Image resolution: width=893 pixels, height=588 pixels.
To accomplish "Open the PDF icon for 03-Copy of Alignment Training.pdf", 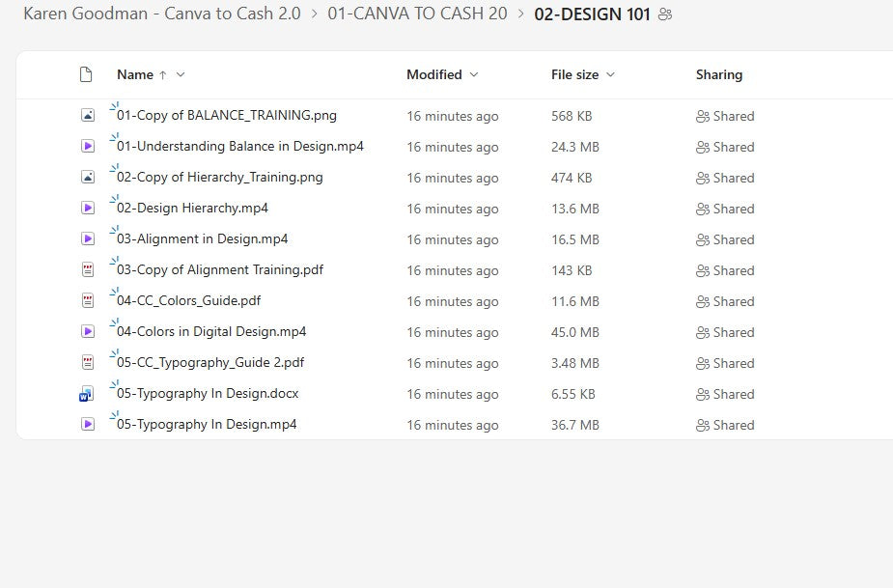I will point(87,269).
